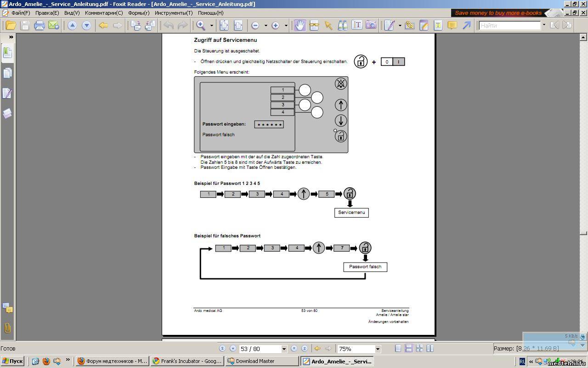Select the blue arrow drawing tool
The width and height of the screenshot is (588, 368).
(x=466, y=25)
